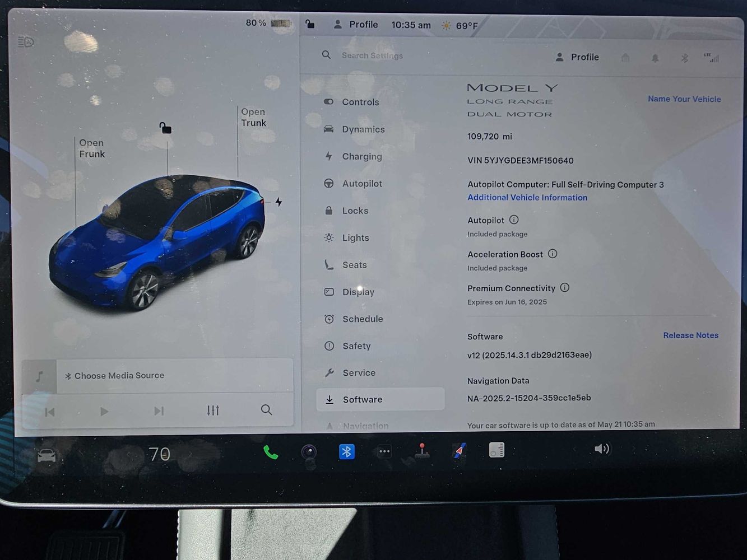Tap the music note album placeholder
Viewport: 747px width, 560px height.
pyautogui.click(x=39, y=376)
